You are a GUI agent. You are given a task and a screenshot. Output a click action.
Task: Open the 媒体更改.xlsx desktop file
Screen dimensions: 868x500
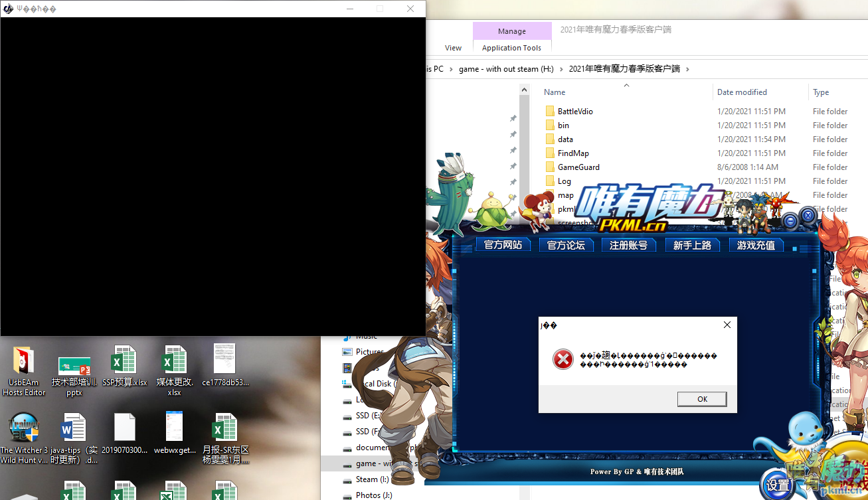[x=175, y=362]
